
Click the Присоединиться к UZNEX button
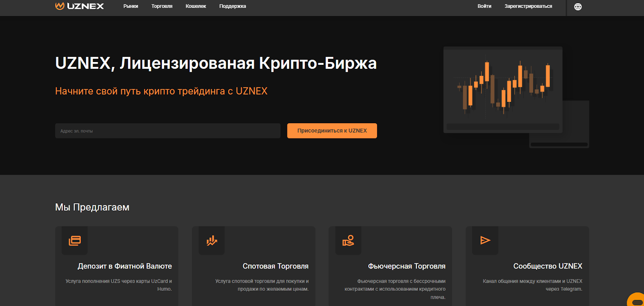coord(332,131)
